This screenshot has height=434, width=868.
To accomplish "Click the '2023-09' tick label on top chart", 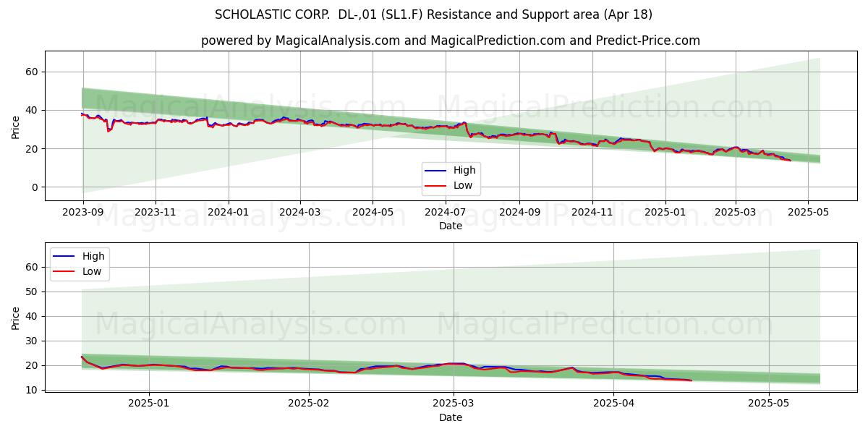I will click(x=82, y=212).
